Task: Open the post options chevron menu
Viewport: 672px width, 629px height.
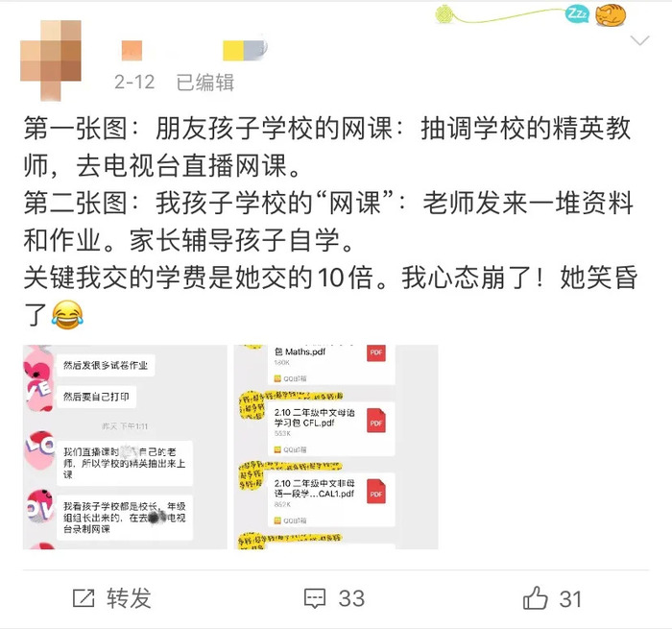Action: point(640,40)
